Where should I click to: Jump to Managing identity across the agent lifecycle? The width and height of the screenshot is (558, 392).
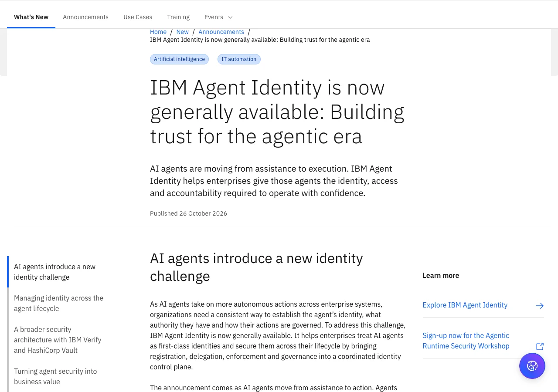[59, 303]
